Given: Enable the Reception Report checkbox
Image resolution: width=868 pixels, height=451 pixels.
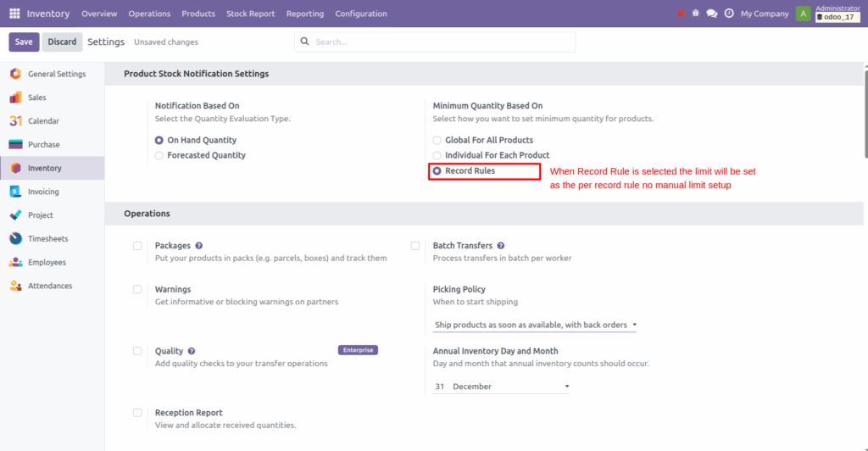Looking at the screenshot, I should 137,413.
